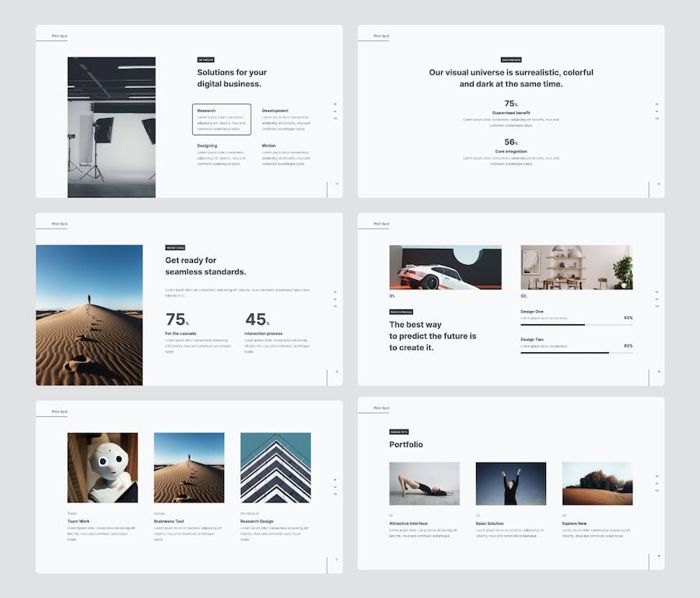Select the striped building architecture image
This screenshot has width=700, height=598.
pos(275,467)
